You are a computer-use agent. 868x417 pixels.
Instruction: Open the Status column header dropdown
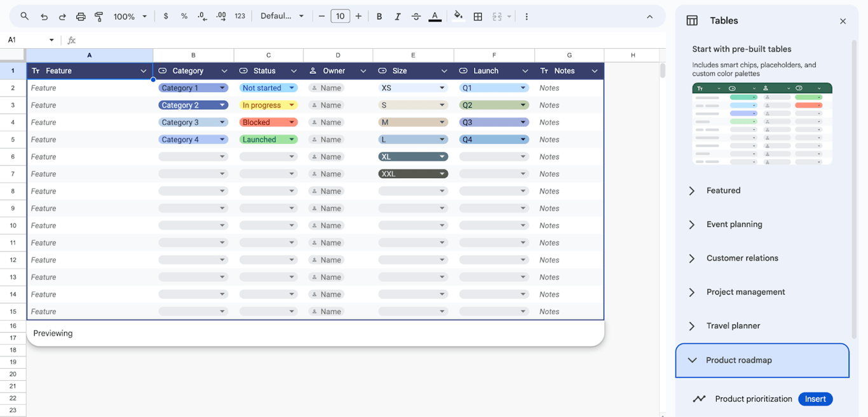pos(294,71)
